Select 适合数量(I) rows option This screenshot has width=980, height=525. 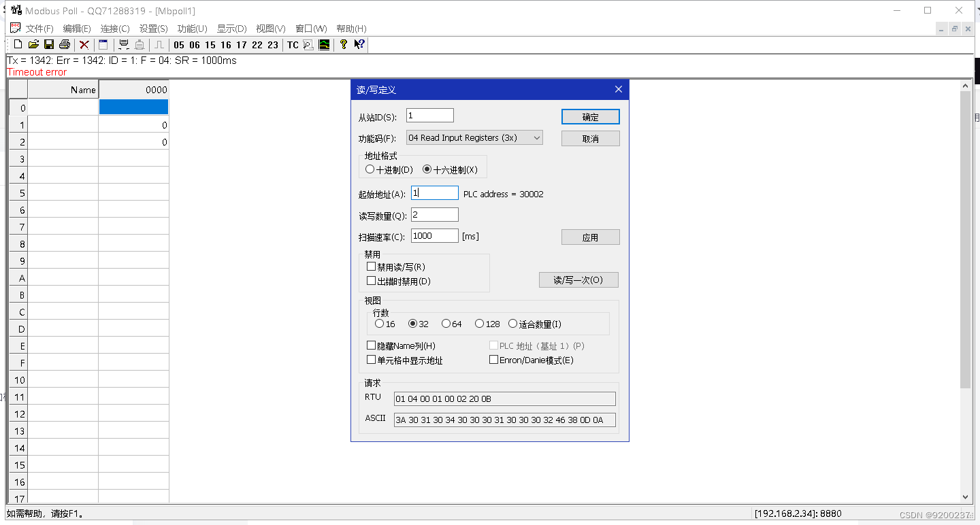coord(535,324)
